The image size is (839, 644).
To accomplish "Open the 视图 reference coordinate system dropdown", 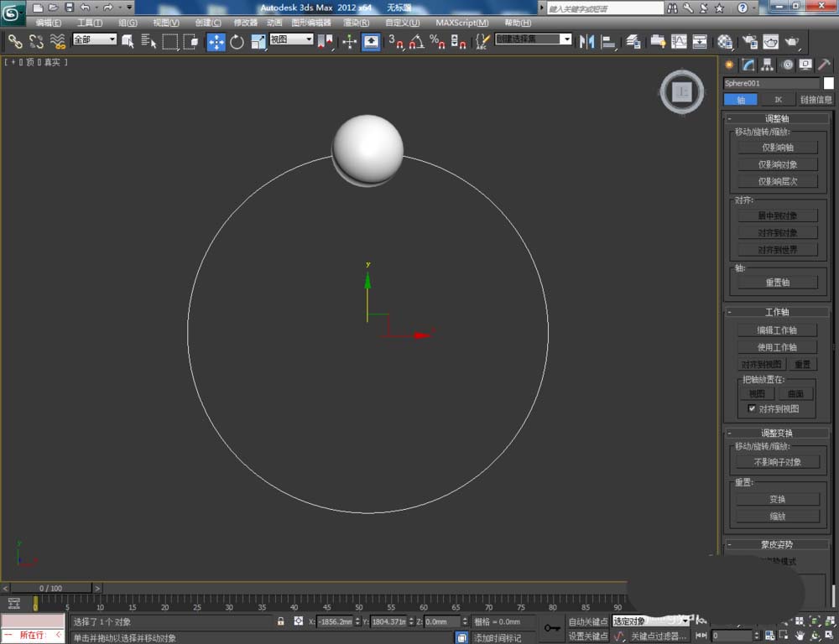I will point(291,39).
